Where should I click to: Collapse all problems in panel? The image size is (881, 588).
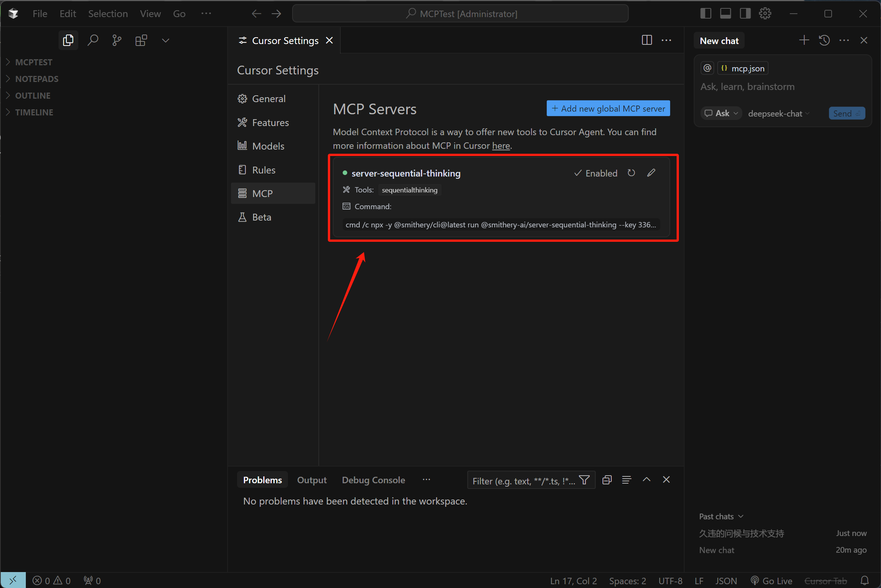(607, 480)
